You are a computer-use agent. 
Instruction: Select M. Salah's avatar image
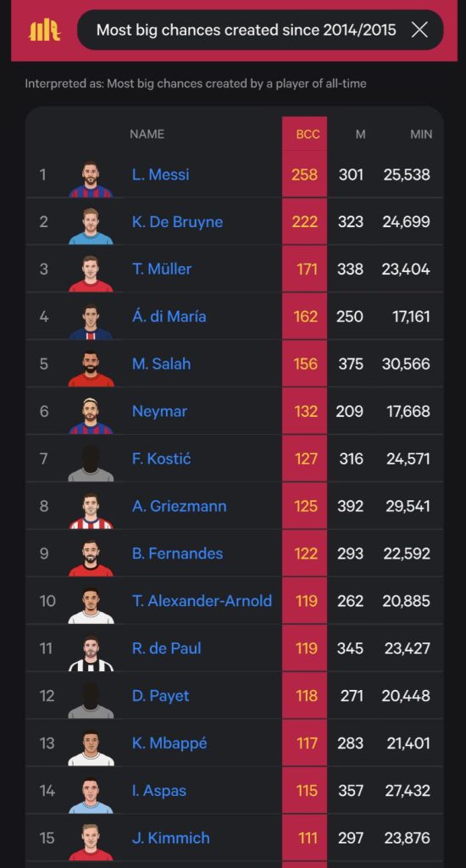pyautogui.click(x=91, y=368)
